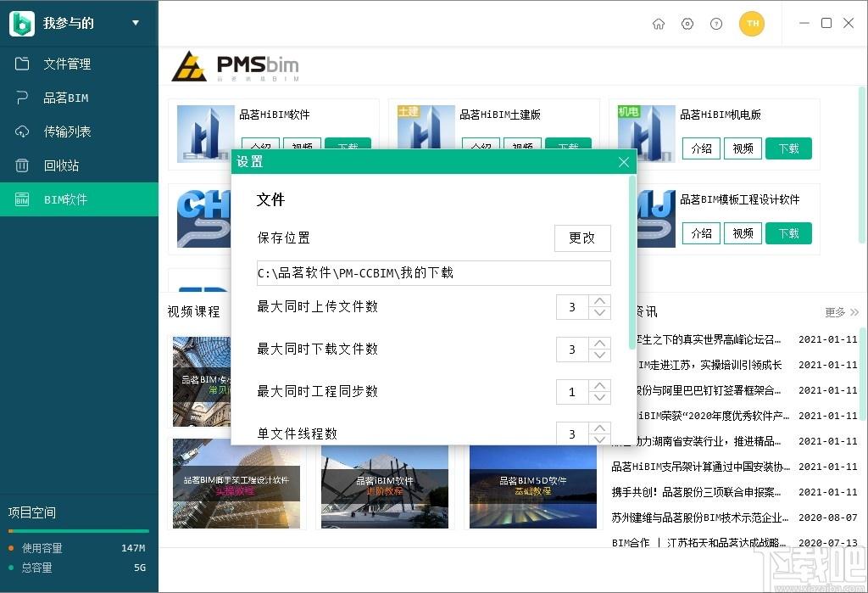Open 品茗BIM5D软件 video thumbnail
The image size is (868, 593).
(533, 487)
